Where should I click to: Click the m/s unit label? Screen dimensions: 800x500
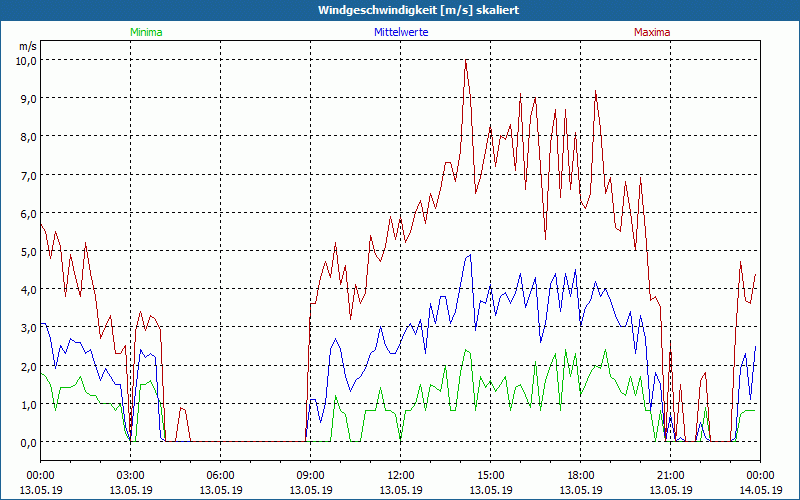coord(28,46)
